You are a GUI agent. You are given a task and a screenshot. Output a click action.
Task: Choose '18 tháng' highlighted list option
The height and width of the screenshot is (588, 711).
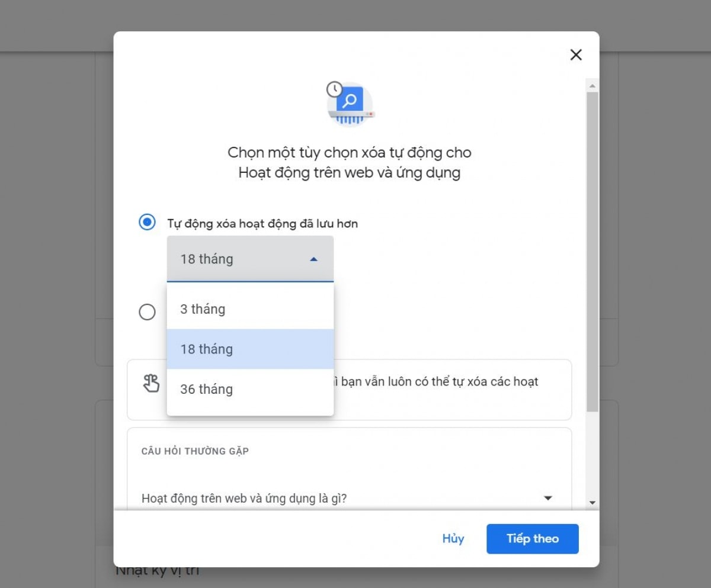tap(250, 349)
